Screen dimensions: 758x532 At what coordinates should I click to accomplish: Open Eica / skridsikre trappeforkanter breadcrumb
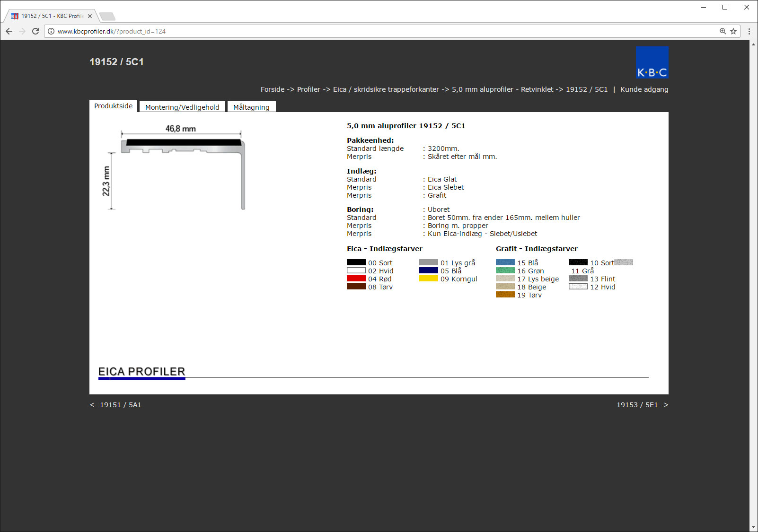tap(386, 89)
